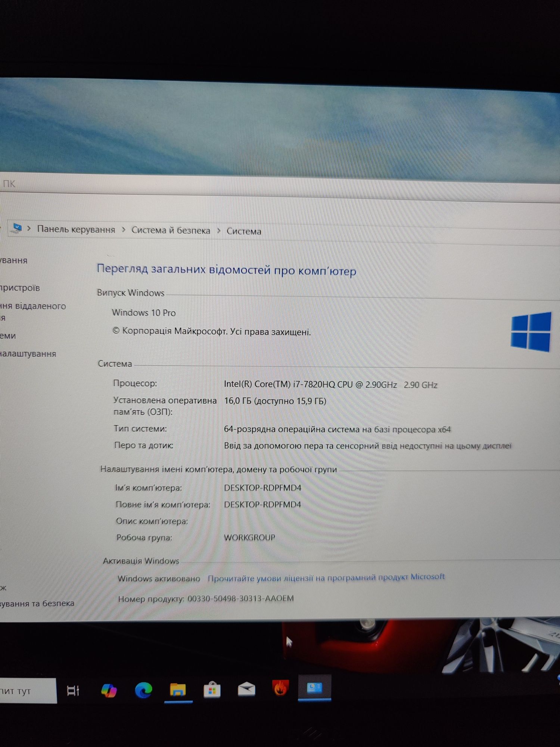Open sidebar link ending in та безпека
560x747 pixels.
(x=37, y=603)
